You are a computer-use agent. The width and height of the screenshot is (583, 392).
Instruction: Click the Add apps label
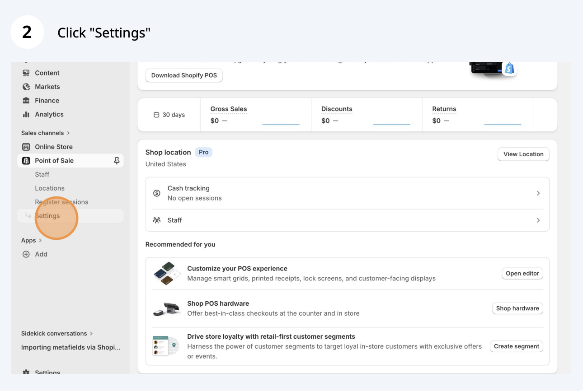click(x=41, y=254)
